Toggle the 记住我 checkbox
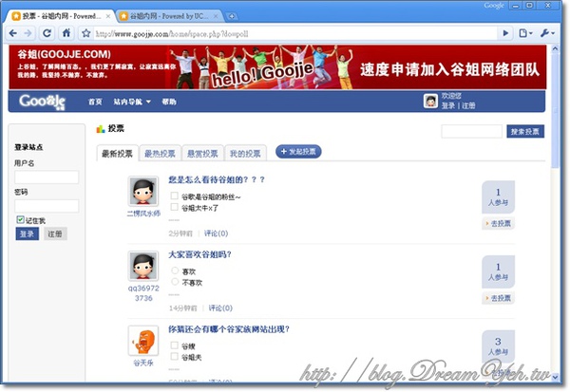This screenshot has height=392, width=570. [x=20, y=219]
